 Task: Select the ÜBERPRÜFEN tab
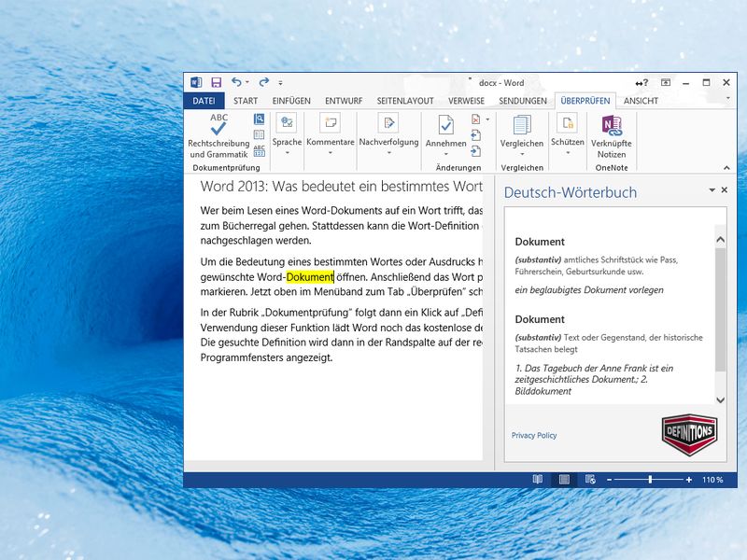[585, 101]
